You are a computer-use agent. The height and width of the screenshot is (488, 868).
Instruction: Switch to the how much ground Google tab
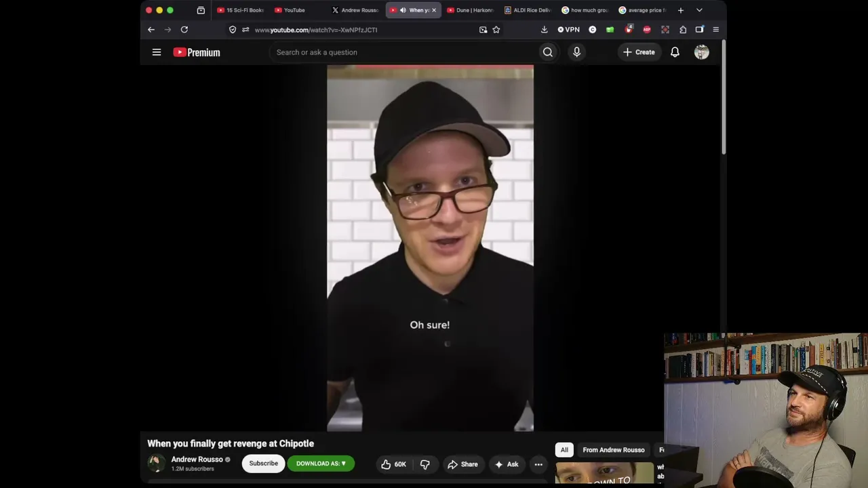point(585,10)
